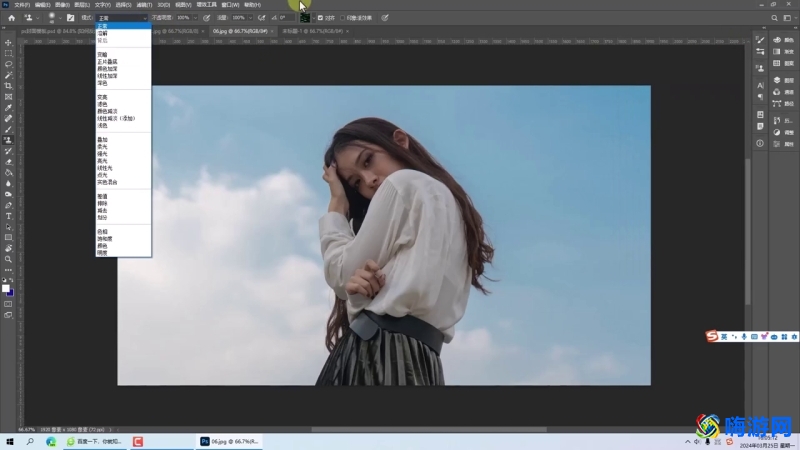Open the Color panel icon
The image size is (800, 450).
777,40
